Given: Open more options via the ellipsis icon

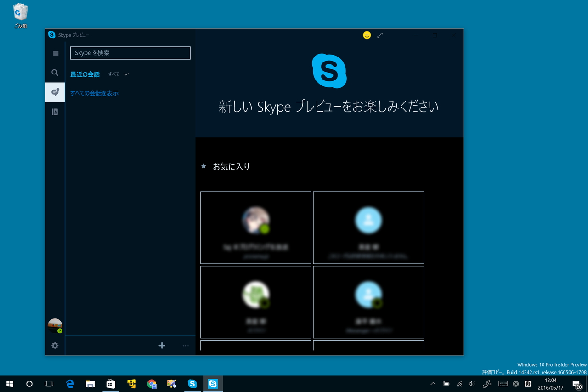Looking at the screenshot, I should pyautogui.click(x=185, y=345).
